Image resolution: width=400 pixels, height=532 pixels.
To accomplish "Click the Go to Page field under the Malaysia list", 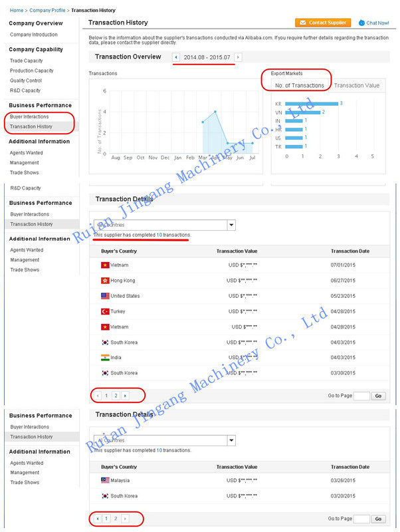I will click(x=361, y=519).
